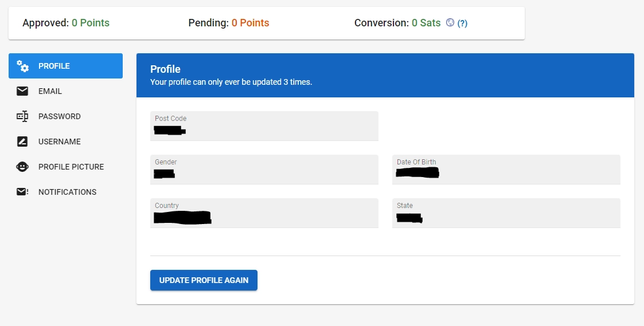Click the conversion currency globe icon
Viewport: 644px width, 326px height.
[450, 23]
